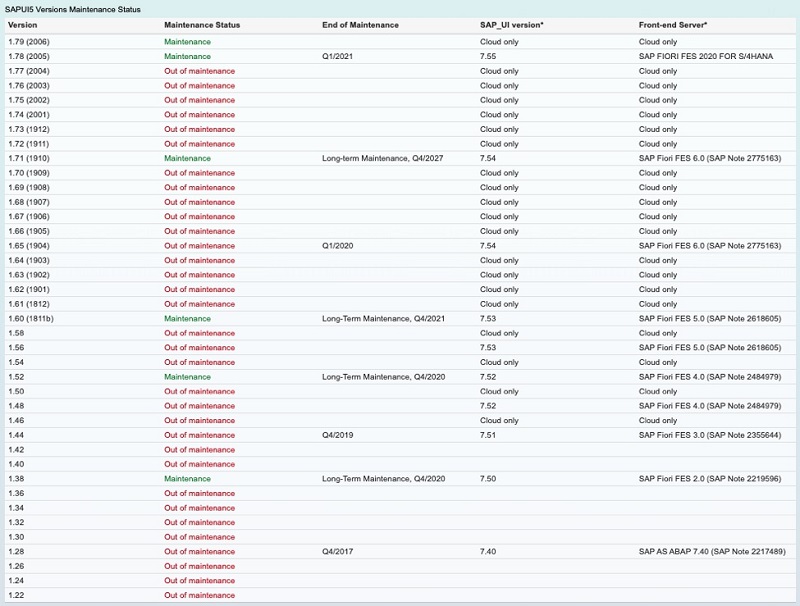Select version cell 1.28
The width and height of the screenshot is (800, 606).
(16, 551)
